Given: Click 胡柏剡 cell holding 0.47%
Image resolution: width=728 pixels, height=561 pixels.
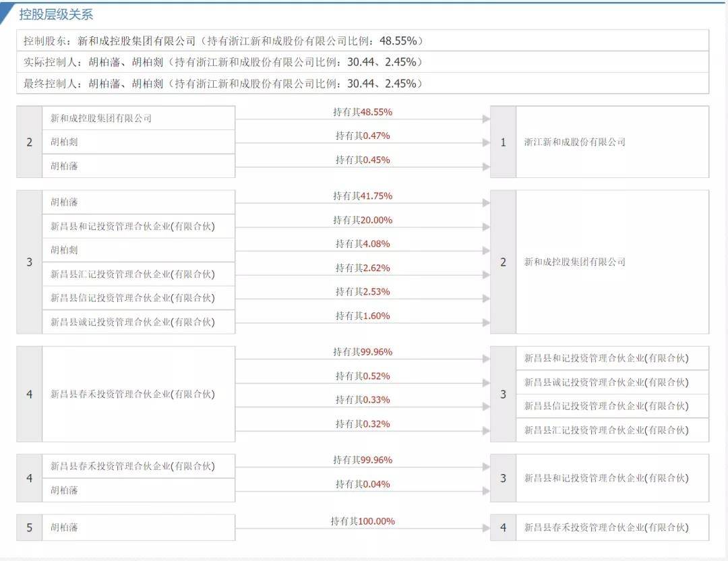Looking at the screenshot, I should point(138,142).
